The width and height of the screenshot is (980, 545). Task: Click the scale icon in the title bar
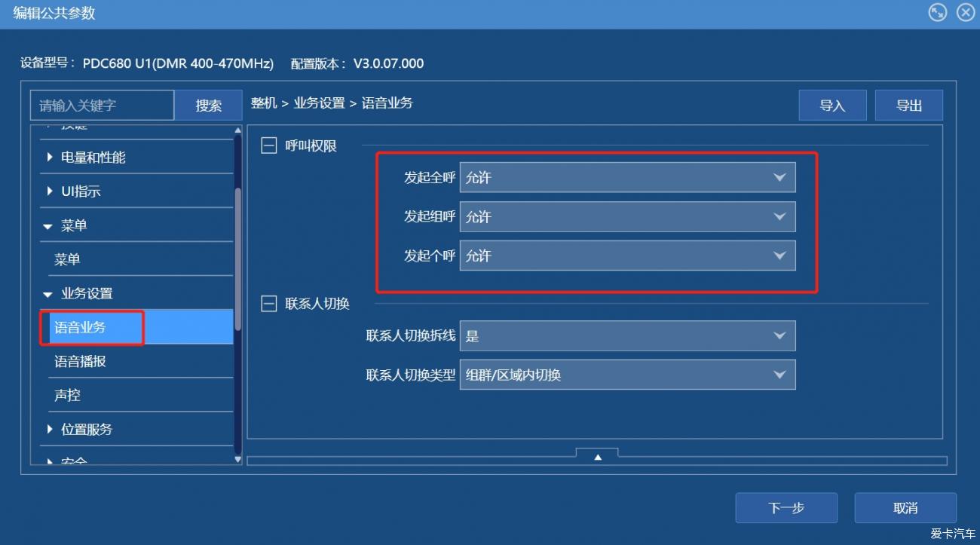[x=936, y=12]
